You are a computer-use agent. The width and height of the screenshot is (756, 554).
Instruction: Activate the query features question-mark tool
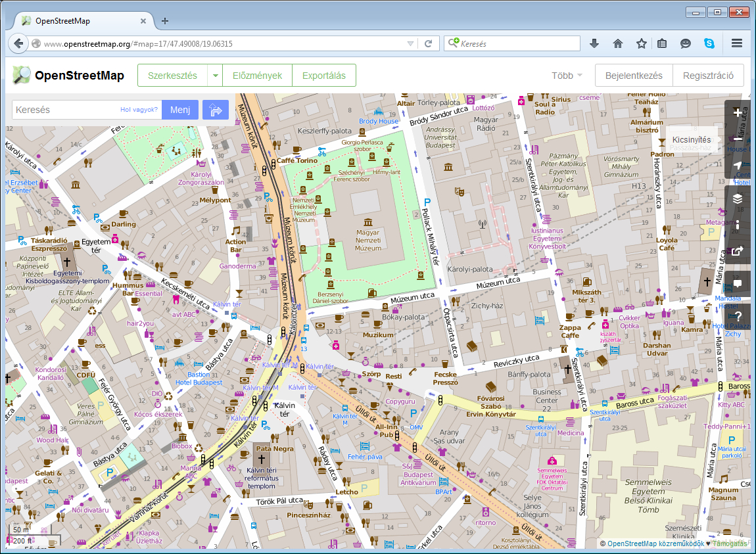(x=737, y=316)
